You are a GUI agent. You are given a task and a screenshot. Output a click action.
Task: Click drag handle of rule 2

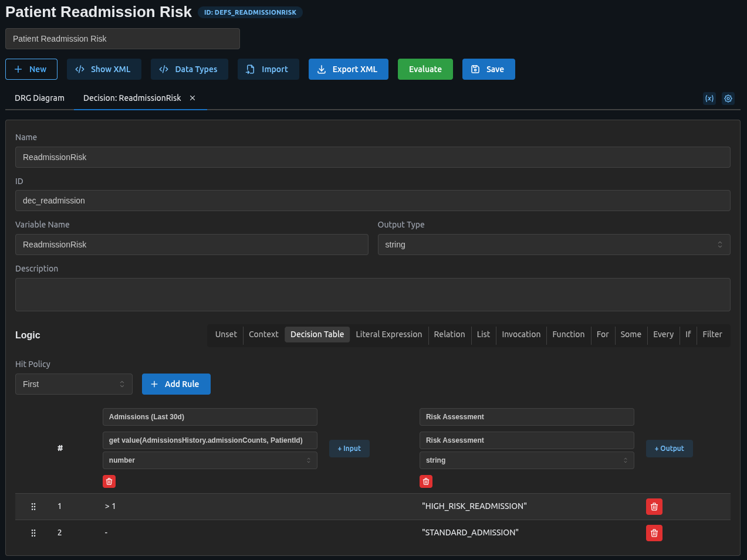point(33,533)
